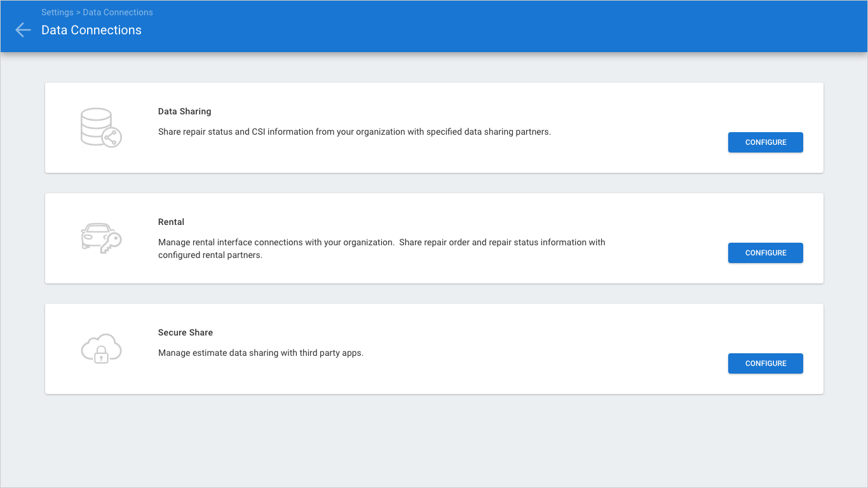Viewport: 868px width, 488px height.
Task: Click the estimate data sharing description text
Action: pos(261,353)
